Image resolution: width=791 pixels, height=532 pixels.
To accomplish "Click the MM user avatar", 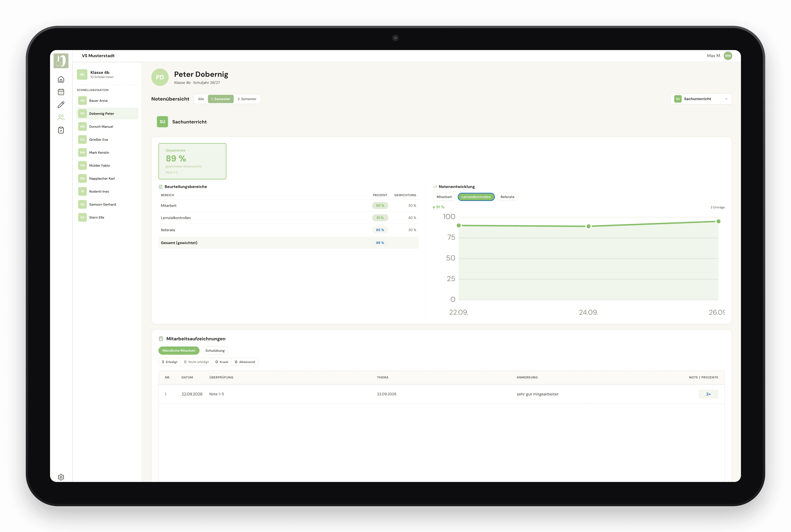I will pos(728,56).
